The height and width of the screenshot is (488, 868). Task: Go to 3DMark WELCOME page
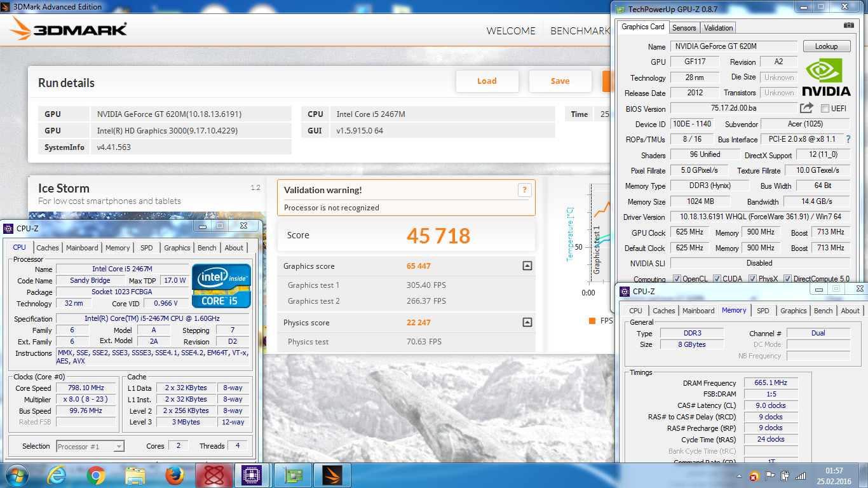point(511,30)
